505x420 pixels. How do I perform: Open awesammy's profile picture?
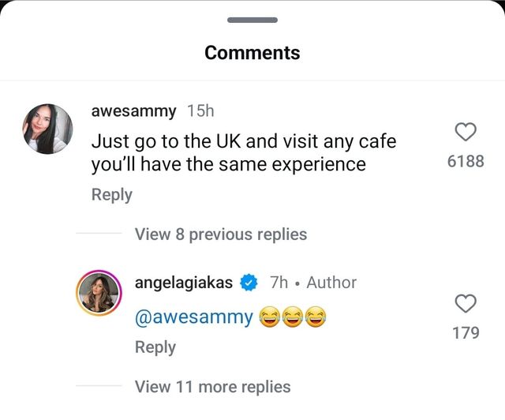tap(48, 128)
